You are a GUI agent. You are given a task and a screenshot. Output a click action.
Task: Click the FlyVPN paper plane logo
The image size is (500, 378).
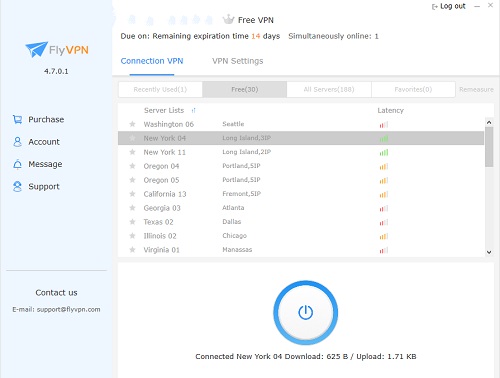click(36, 49)
